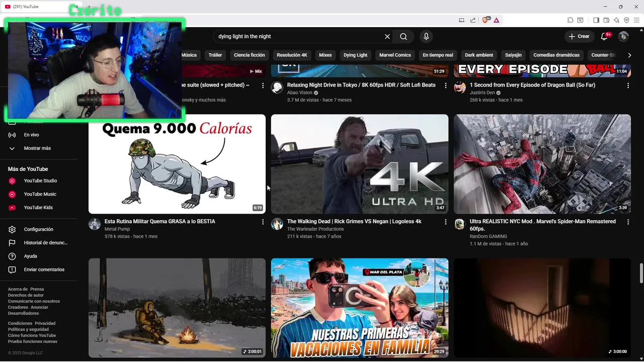644x362 pixels.
Task: Open Historial de denuncias flag item
Action: [38, 243]
